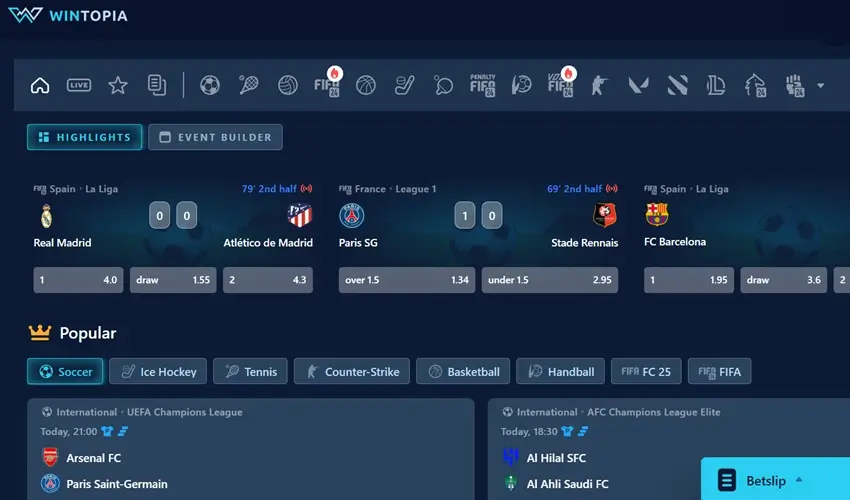Select the handball icon in sports bar
The image size is (850, 500).
[x=521, y=85]
